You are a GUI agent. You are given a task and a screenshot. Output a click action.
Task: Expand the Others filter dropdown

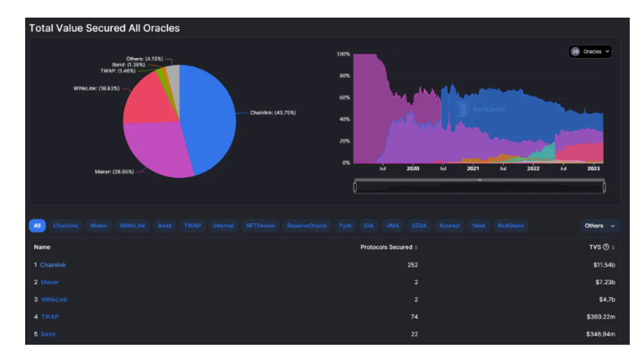coord(599,226)
